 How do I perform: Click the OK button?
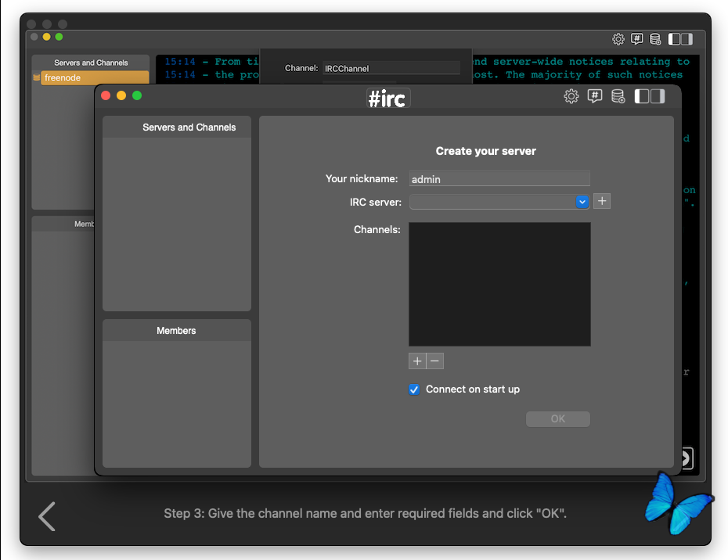coord(557,418)
